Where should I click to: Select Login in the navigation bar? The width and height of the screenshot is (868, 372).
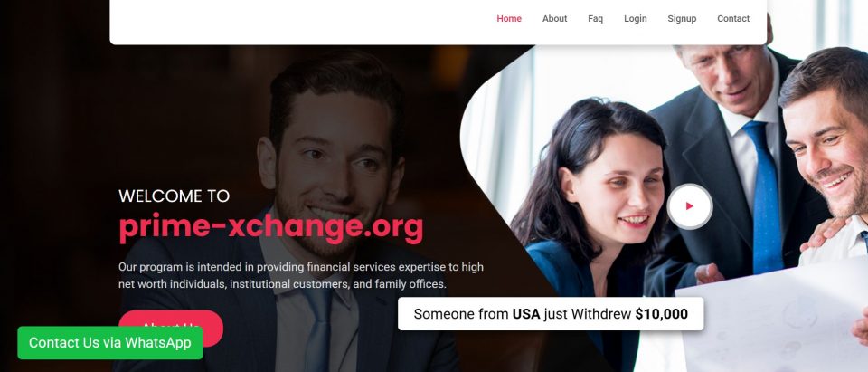pos(635,18)
